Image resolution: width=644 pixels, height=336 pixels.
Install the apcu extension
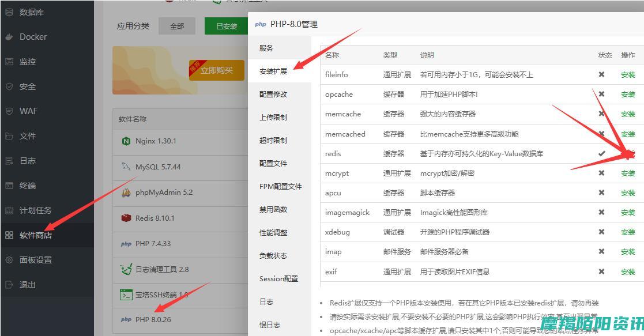(628, 193)
